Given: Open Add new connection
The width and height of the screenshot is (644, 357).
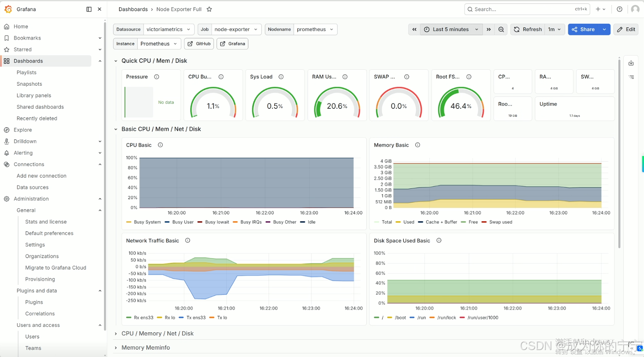Looking at the screenshot, I should click(41, 176).
